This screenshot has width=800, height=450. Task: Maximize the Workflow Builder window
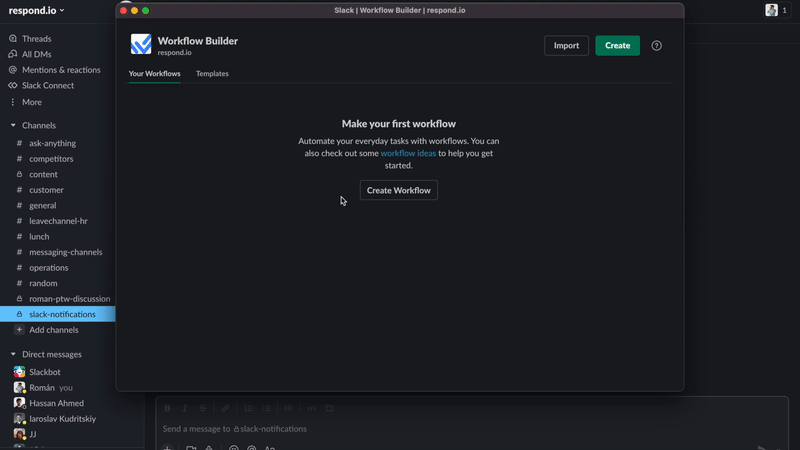pos(146,10)
